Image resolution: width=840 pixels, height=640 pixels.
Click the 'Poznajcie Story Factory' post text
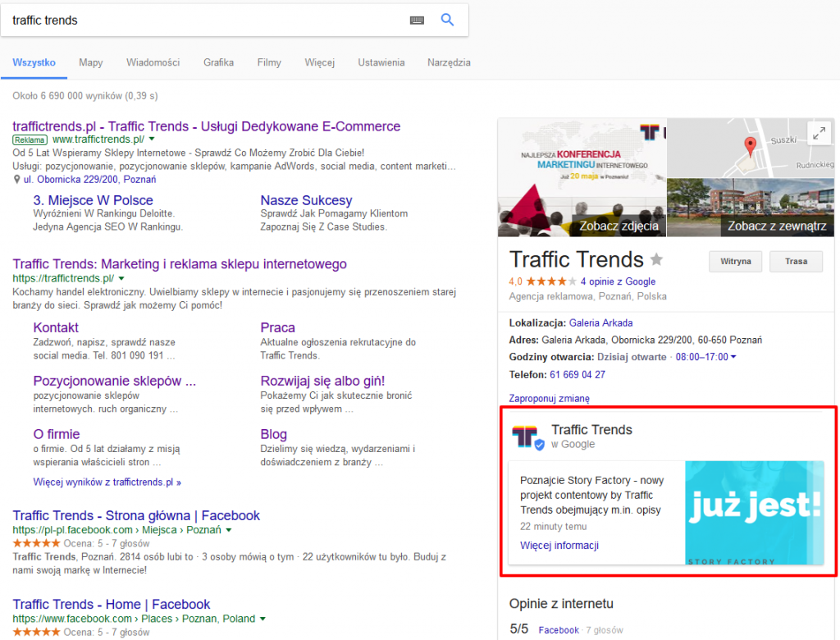(592, 496)
